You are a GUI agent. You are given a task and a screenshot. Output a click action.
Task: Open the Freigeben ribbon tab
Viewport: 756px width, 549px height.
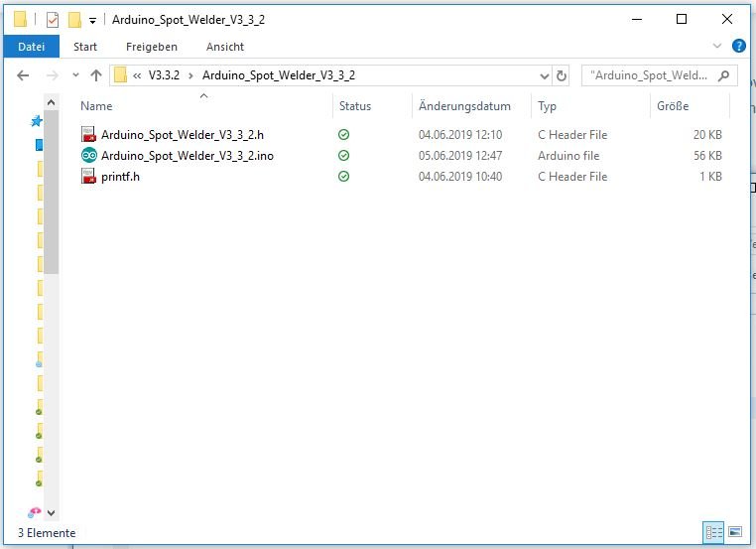pyautogui.click(x=152, y=47)
